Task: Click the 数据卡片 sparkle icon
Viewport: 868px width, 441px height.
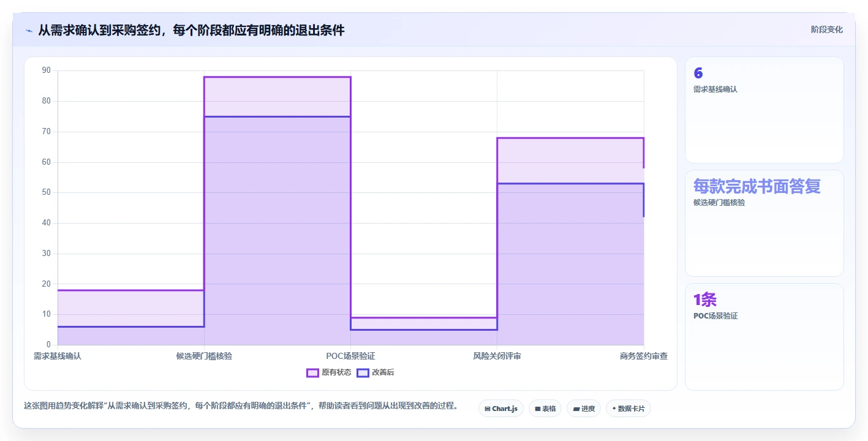Action: tap(614, 409)
